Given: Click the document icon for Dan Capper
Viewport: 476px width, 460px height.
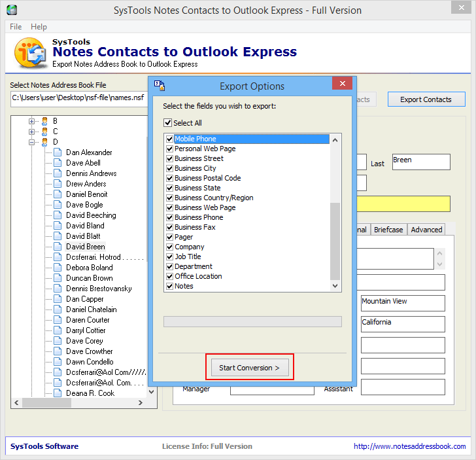Looking at the screenshot, I should [x=58, y=299].
